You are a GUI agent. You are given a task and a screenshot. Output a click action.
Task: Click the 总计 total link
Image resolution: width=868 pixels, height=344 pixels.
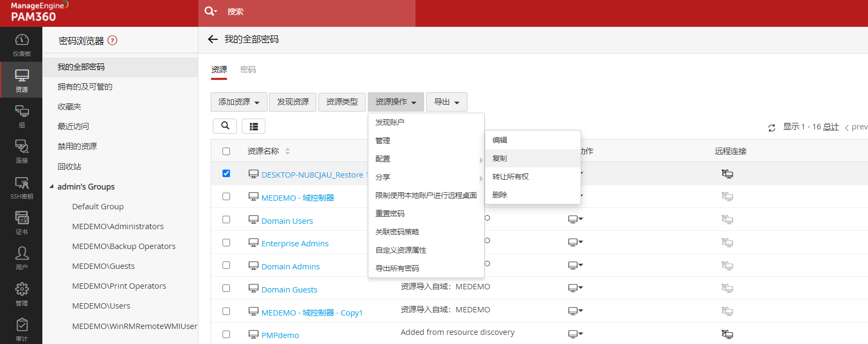pos(831,127)
